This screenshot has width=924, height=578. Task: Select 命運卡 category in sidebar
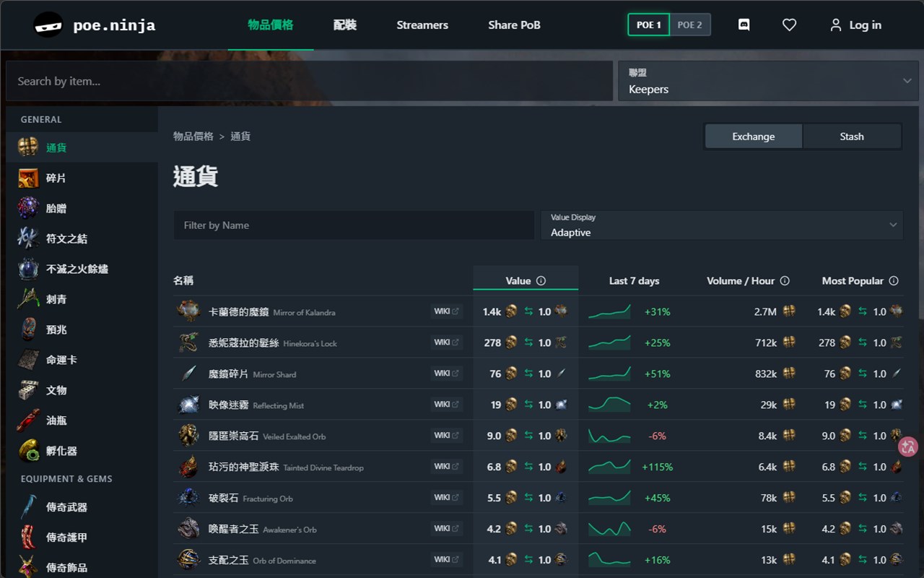(x=82, y=360)
